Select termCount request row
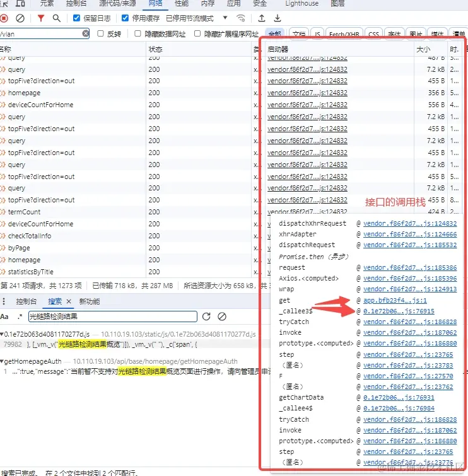Viewport: 468px width, 476px height. pos(134,212)
